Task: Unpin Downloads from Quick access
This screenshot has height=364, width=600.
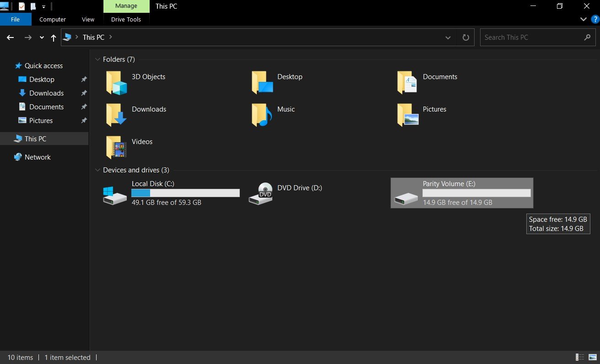Action: 84,93
